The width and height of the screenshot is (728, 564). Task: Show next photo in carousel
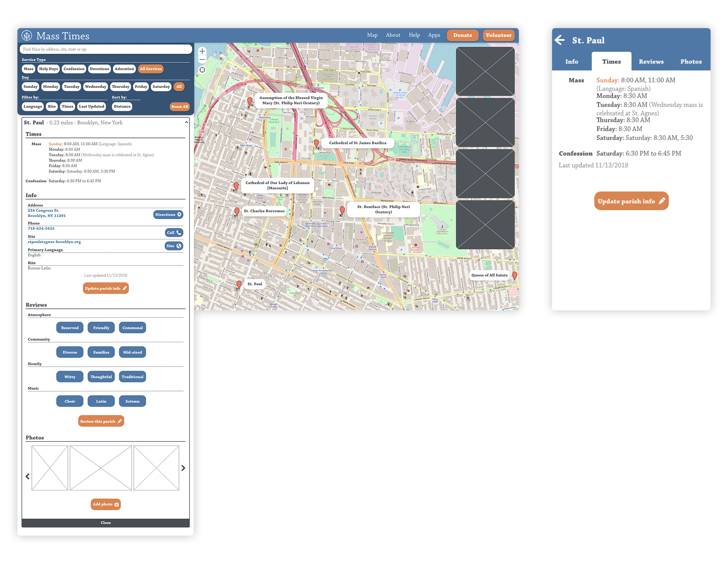coord(183,468)
